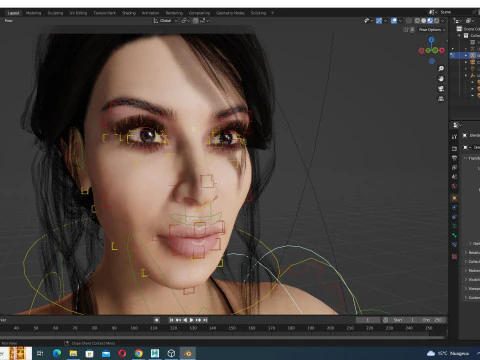Expand the Relations panel
Viewport: 480px width, 360px height.
[466, 253]
